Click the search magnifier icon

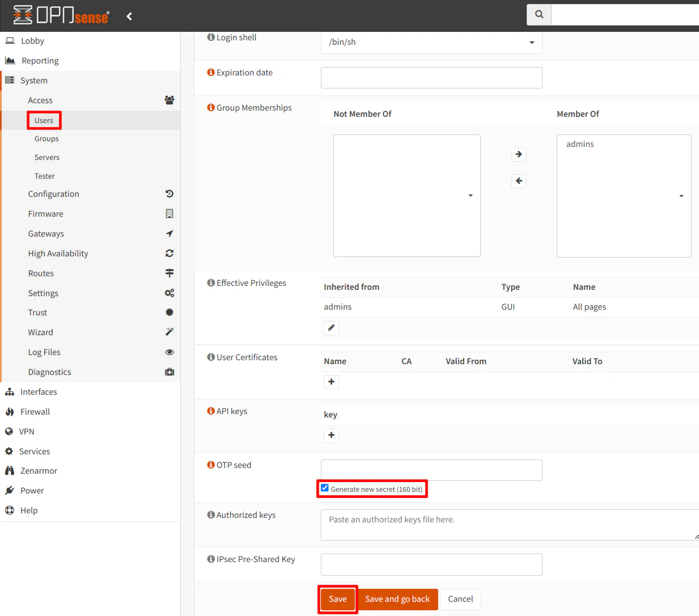pyautogui.click(x=539, y=14)
